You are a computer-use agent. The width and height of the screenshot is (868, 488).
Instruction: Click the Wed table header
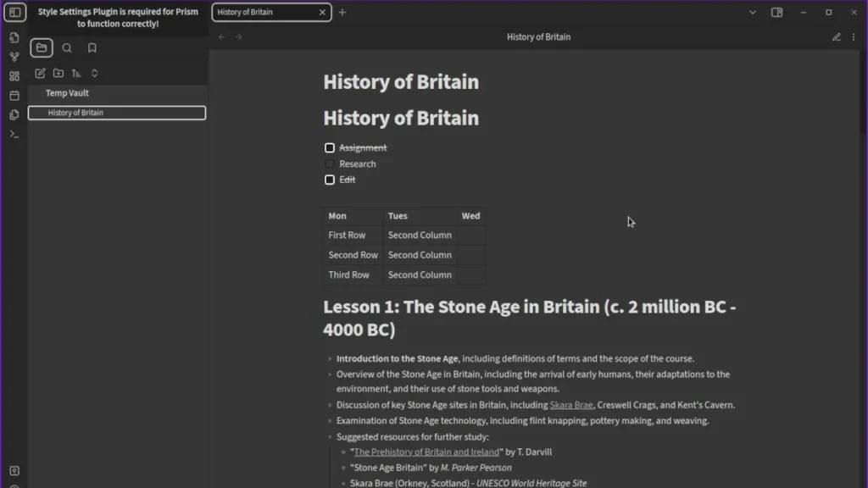pos(470,216)
